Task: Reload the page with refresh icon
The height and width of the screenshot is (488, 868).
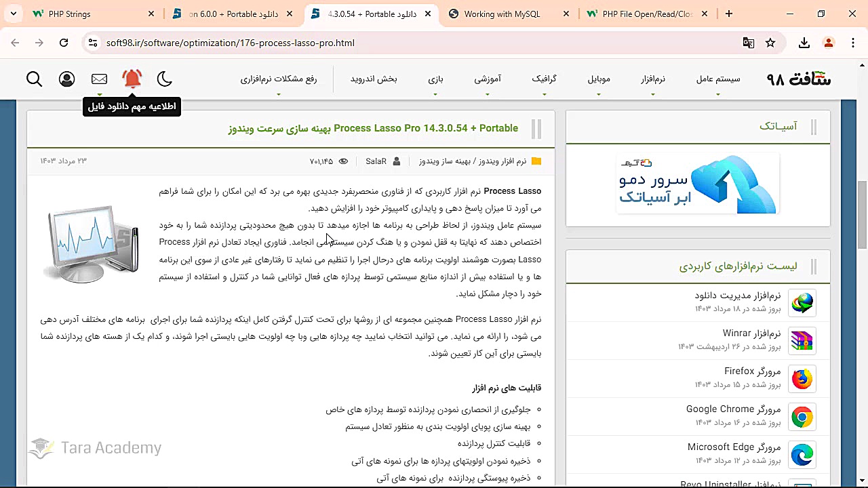Action: [x=64, y=43]
